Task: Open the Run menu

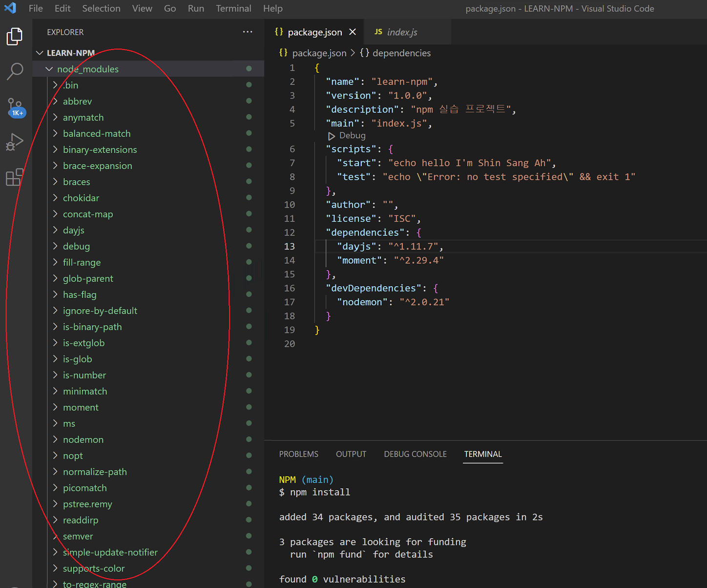Action: click(x=196, y=8)
